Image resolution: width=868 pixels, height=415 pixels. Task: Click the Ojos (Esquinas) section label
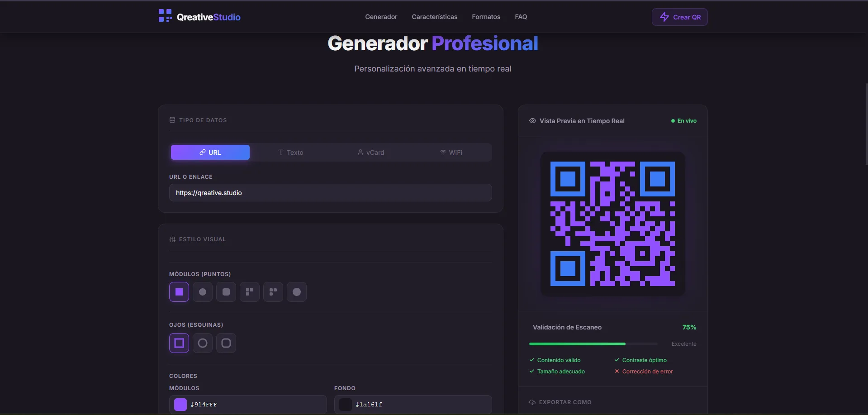(196, 325)
